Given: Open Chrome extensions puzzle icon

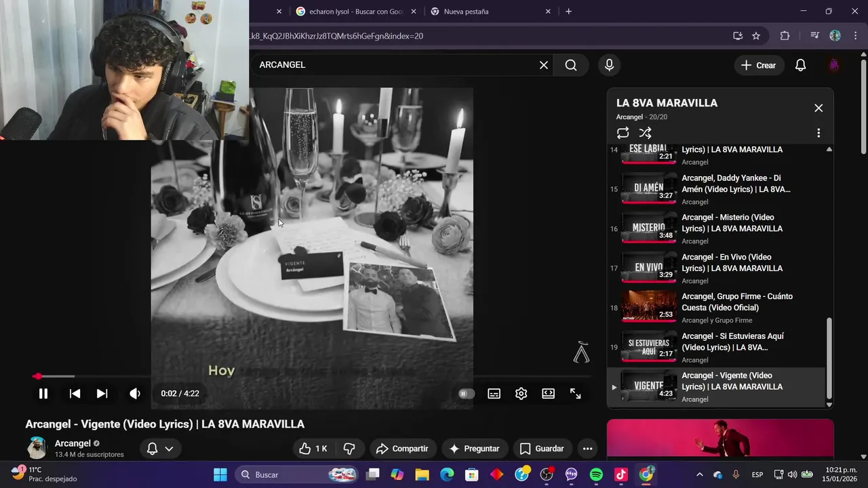Looking at the screenshot, I should [785, 36].
